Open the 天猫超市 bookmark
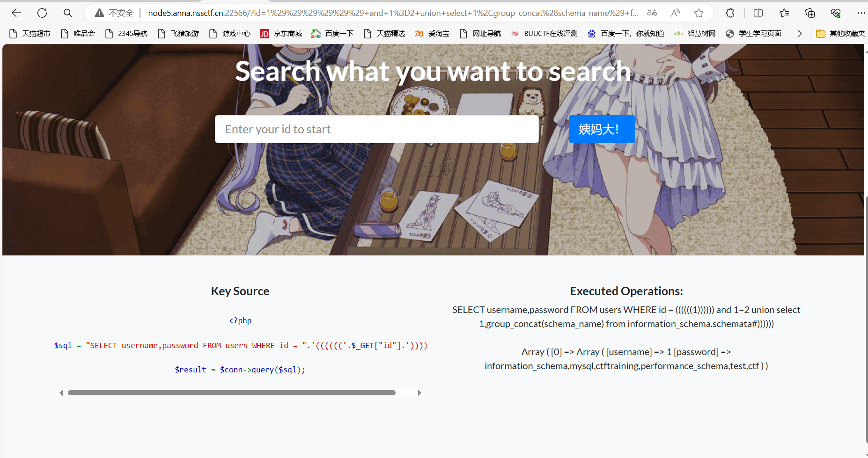Viewport: 868px width, 458px height. [x=30, y=34]
